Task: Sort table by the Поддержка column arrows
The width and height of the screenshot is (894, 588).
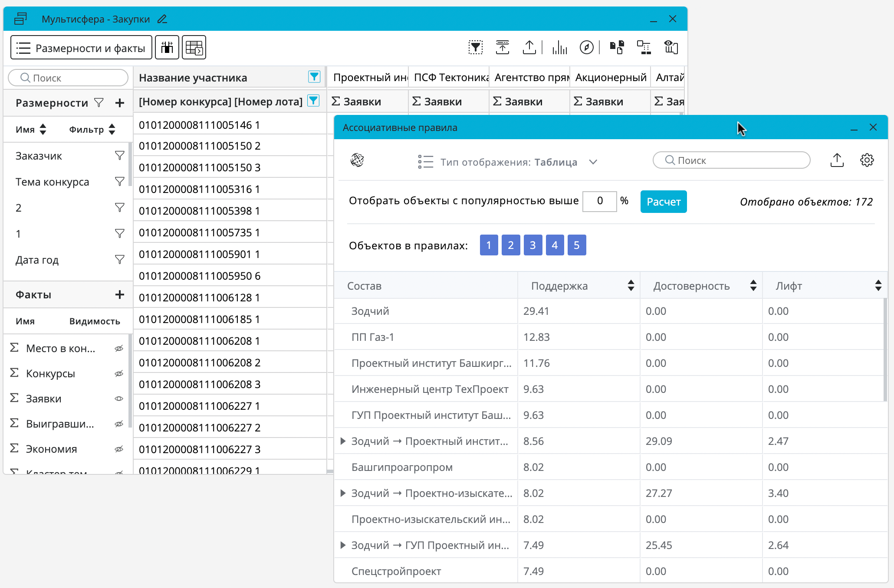Action: click(631, 285)
